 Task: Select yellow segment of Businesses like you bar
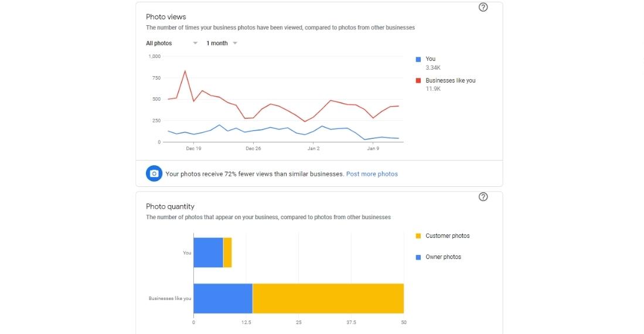click(328, 298)
